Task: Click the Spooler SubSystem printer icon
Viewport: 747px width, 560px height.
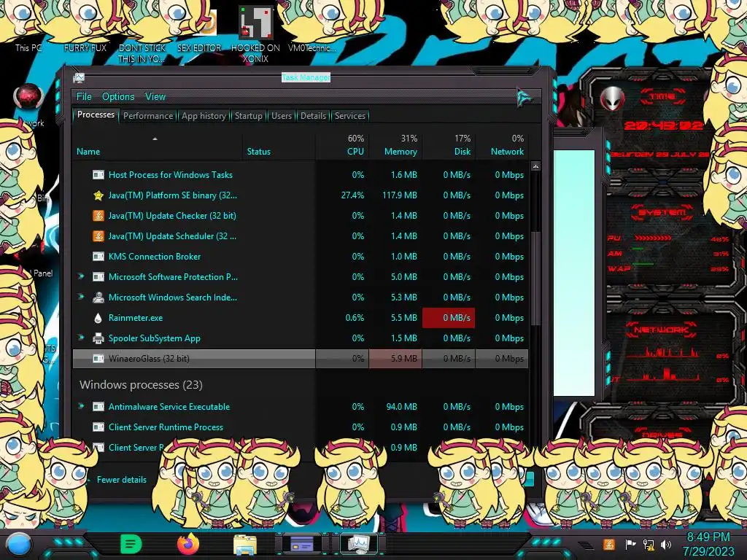Action: [98, 338]
